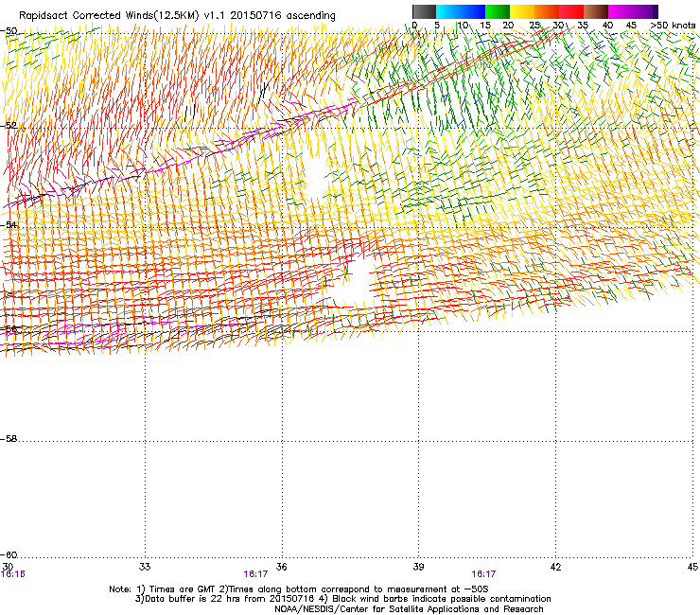This screenshot has width=700, height=615.
Task: Click the '5' label under the color legend
Action: tap(437, 26)
